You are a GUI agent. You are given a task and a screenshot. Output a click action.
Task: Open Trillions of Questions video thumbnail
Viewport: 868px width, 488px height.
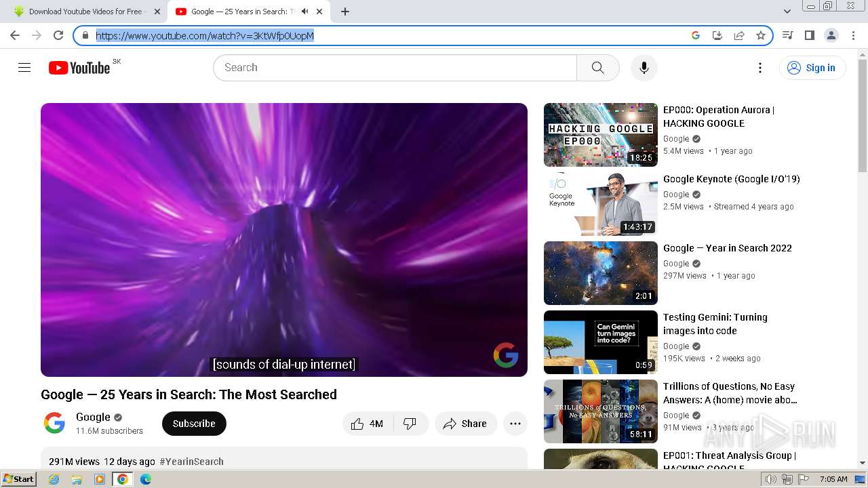[601, 411]
